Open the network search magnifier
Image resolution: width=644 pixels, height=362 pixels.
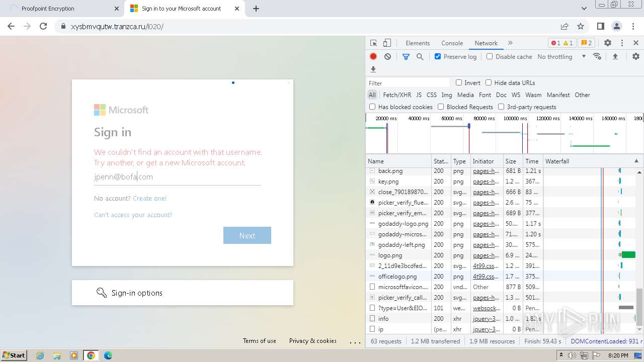coord(420,57)
